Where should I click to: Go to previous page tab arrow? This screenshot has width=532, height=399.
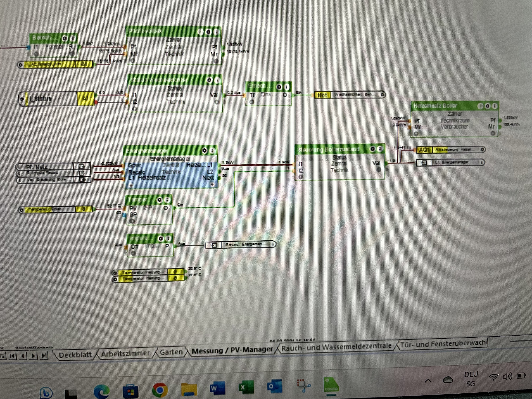[23, 355]
